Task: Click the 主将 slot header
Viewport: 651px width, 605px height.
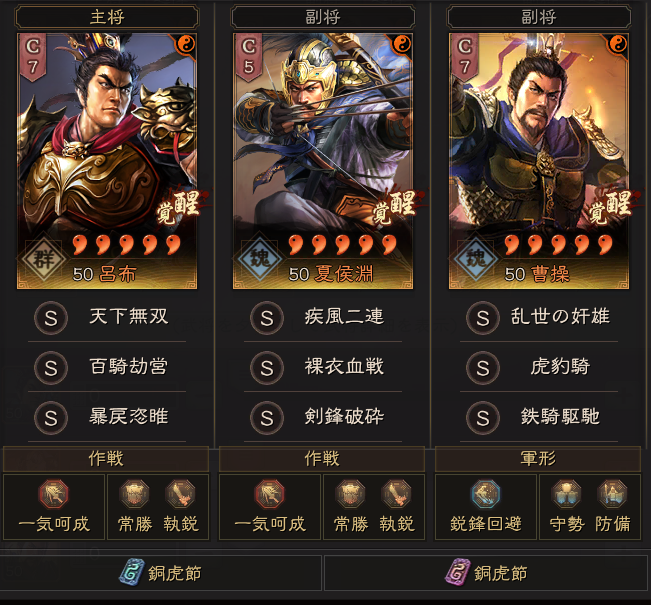Action: 107,17
